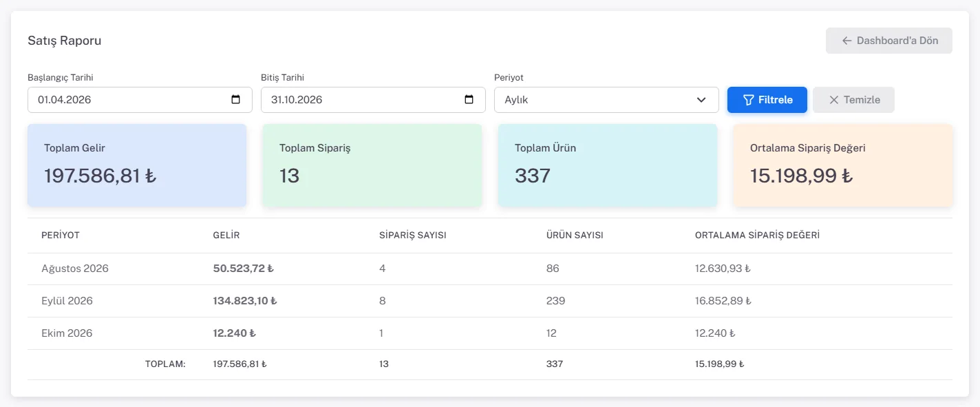980x407 pixels.
Task: Click the footer revenue total 197.586,81 ₺
Action: (x=239, y=364)
